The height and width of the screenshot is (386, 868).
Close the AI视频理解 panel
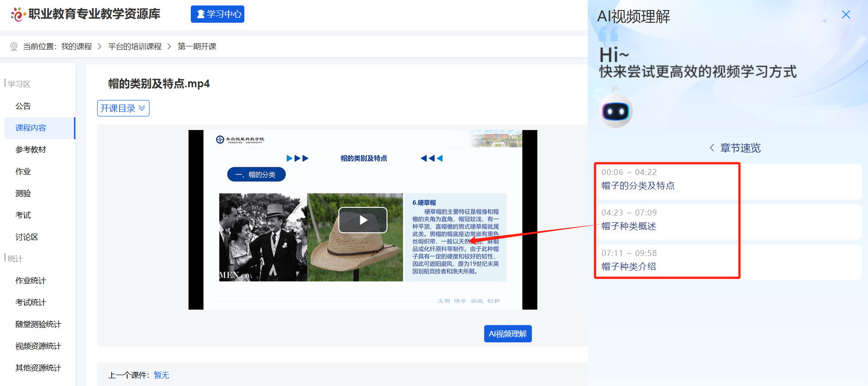(846, 15)
